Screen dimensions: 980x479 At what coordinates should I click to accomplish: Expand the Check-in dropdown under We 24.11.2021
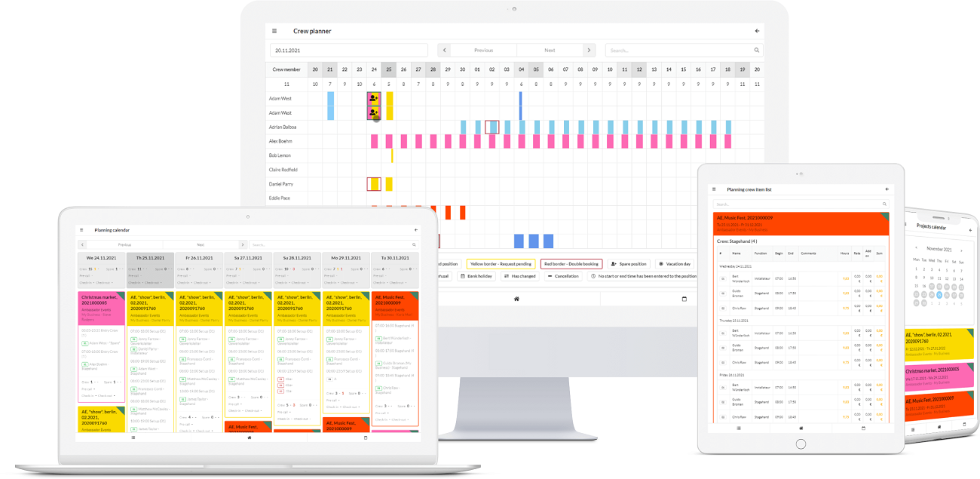(85, 284)
